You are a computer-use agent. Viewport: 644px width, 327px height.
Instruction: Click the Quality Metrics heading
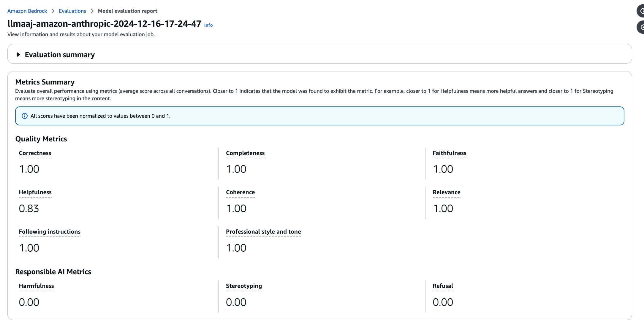tap(41, 139)
